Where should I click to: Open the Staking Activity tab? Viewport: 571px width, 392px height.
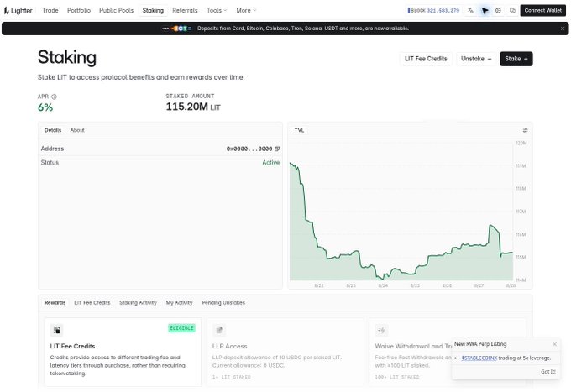(138, 302)
